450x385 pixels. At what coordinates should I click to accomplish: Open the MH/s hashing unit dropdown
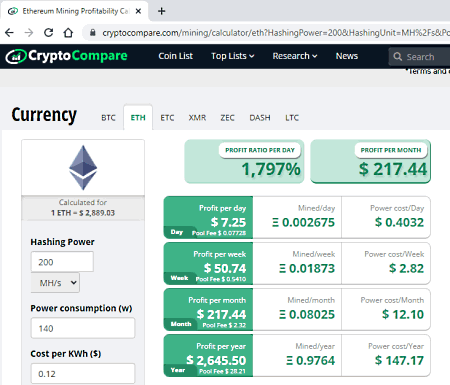click(x=55, y=283)
